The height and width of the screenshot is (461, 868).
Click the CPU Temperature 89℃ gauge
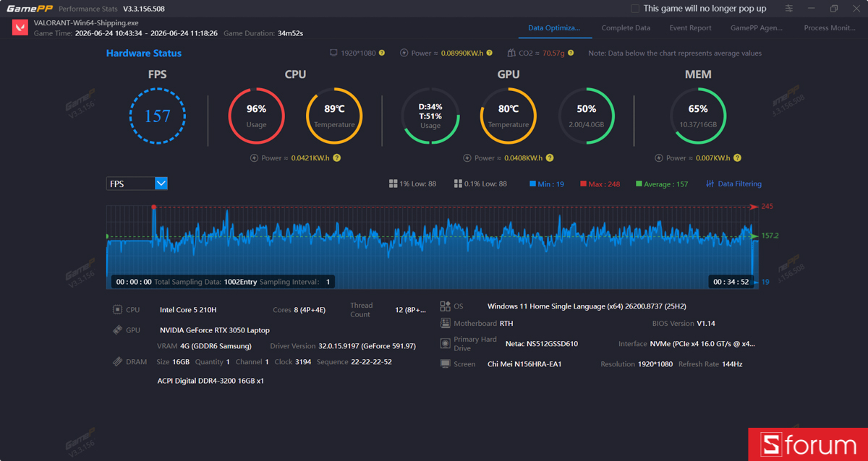coord(334,116)
